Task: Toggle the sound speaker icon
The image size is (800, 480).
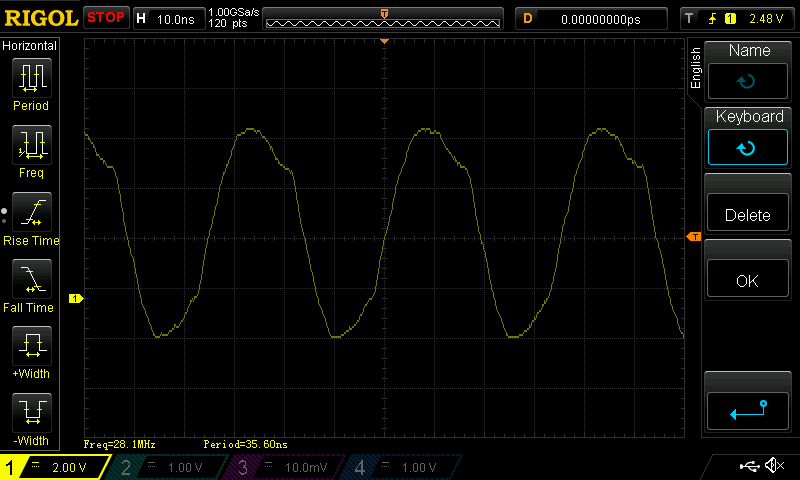Action: click(773, 466)
